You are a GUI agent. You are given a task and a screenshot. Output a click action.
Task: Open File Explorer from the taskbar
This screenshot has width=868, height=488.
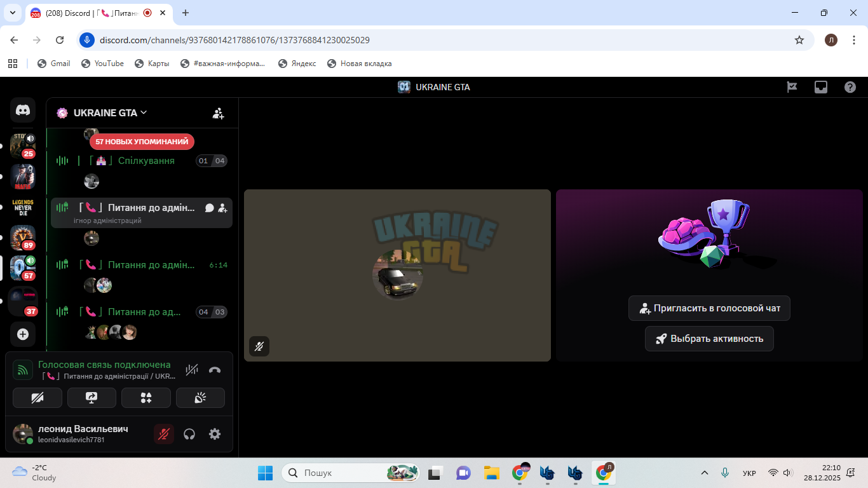point(491,473)
